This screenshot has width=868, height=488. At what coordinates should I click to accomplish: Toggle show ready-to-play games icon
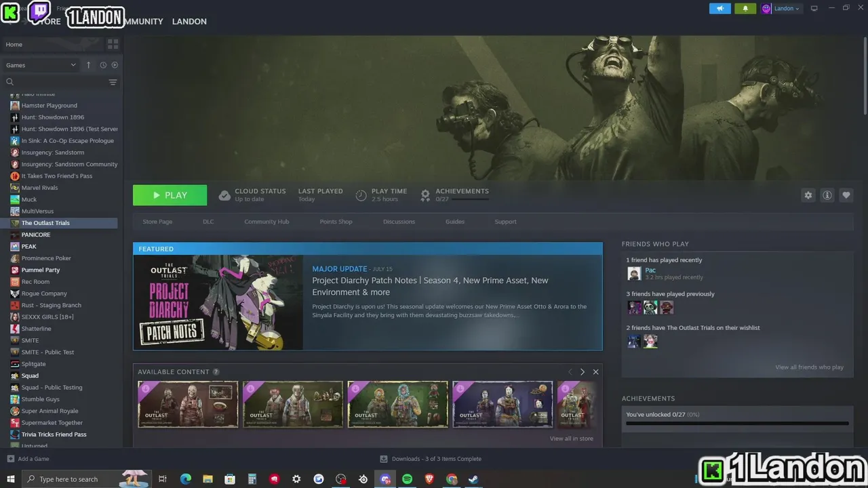[114, 65]
